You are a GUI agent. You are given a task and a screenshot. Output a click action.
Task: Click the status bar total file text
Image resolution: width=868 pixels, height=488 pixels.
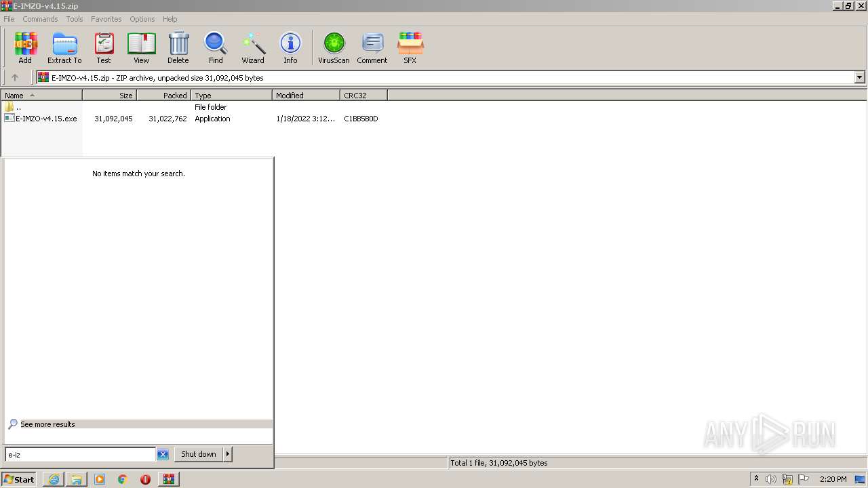499,463
